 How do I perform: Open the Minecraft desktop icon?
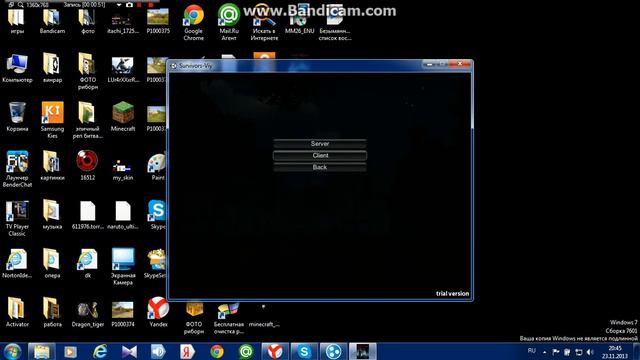point(122,117)
